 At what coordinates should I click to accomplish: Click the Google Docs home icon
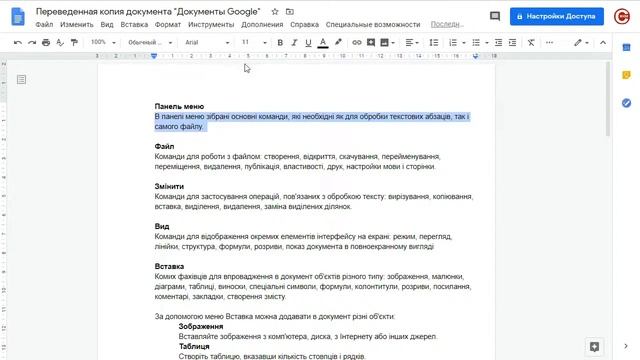click(x=18, y=17)
